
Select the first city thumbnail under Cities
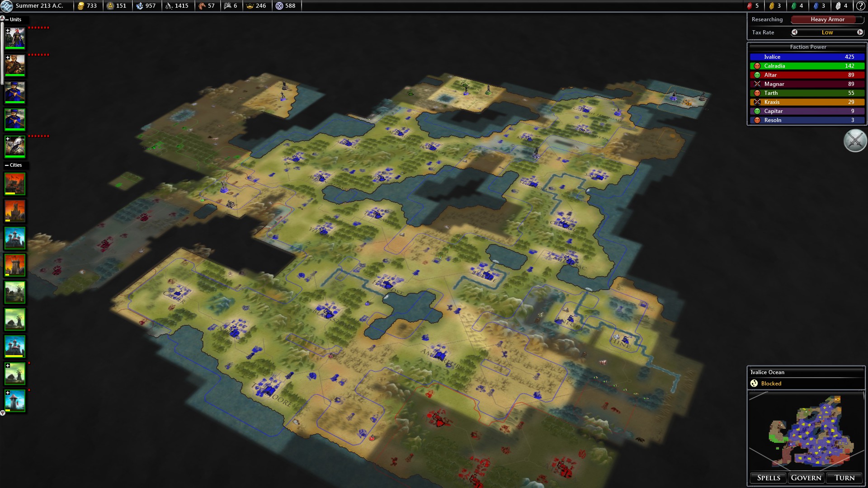pyautogui.click(x=15, y=184)
